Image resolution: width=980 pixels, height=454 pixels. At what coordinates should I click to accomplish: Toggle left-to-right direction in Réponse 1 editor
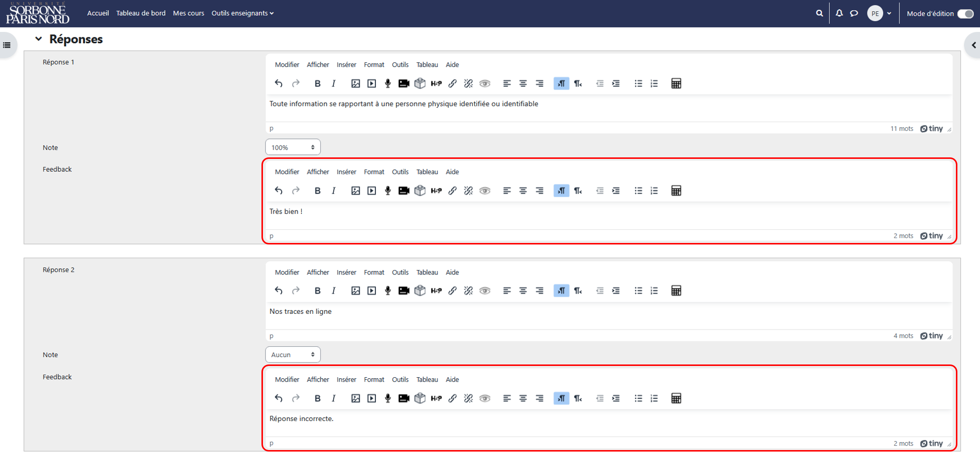pos(561,84)
